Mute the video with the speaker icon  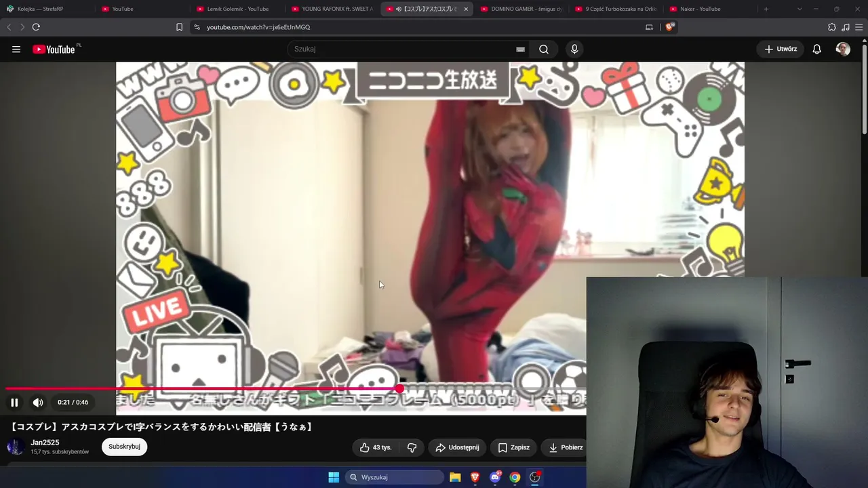(x=38, y=402)
